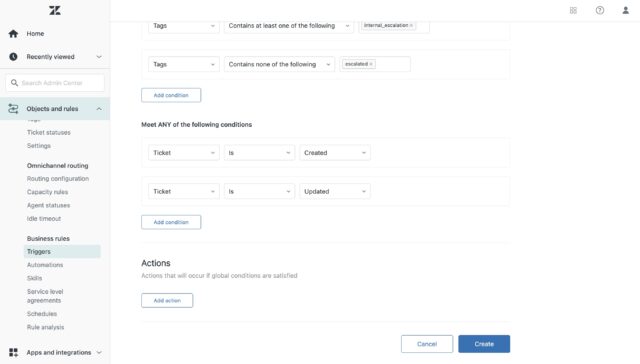Go to Home in sidebar
Viewport: 640px width, 364px height.
(x=36, y=34)
